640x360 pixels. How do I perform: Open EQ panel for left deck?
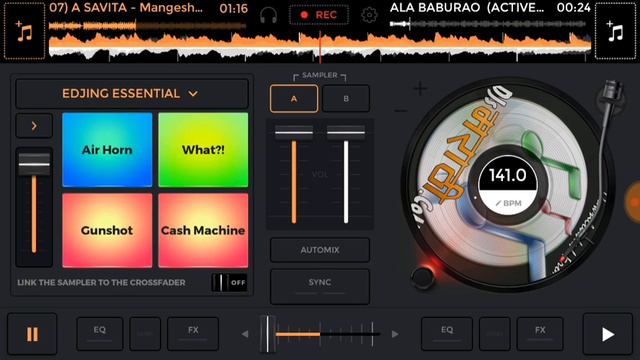pyautogui.click(x=100, y=333)
